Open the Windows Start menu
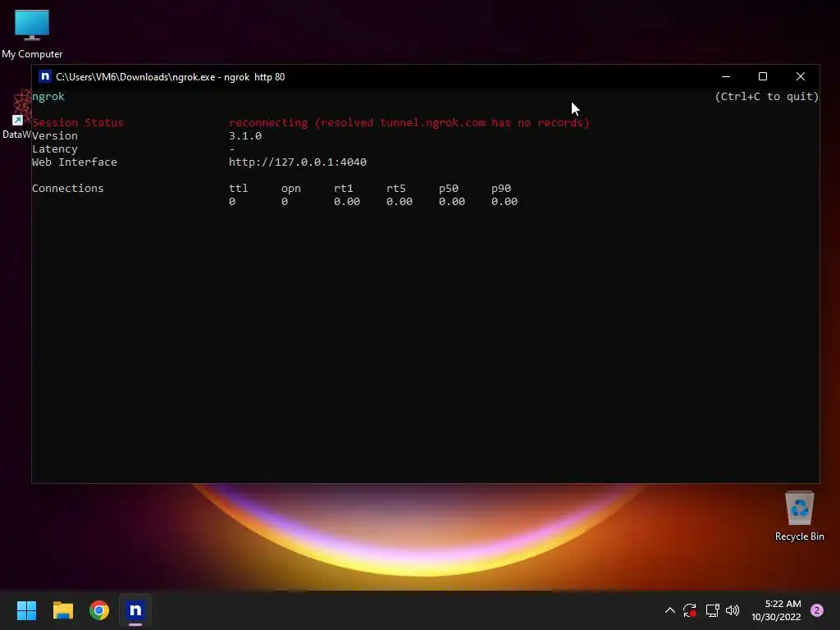The image size is (840, 630). click(26, 610)
